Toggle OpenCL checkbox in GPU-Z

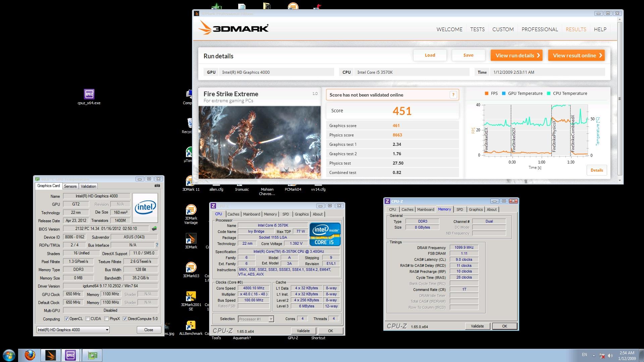point(66,319)
